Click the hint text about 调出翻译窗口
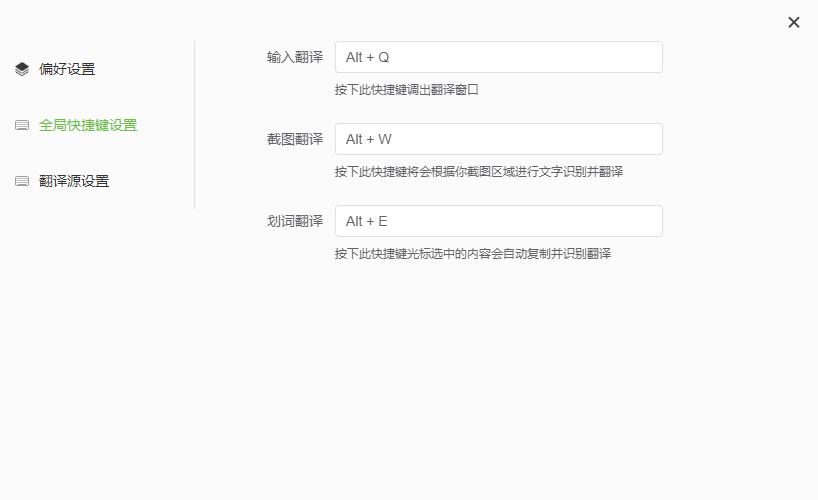Viewport: 818px width, 500px height. pyautogui.click(x=407, y=90)
